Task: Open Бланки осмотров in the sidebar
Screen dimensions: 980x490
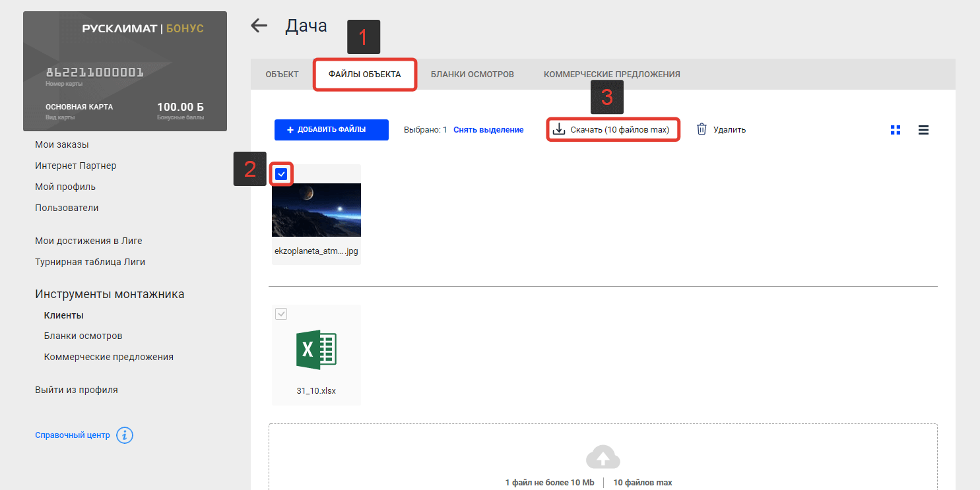Action: pos(83,336)
